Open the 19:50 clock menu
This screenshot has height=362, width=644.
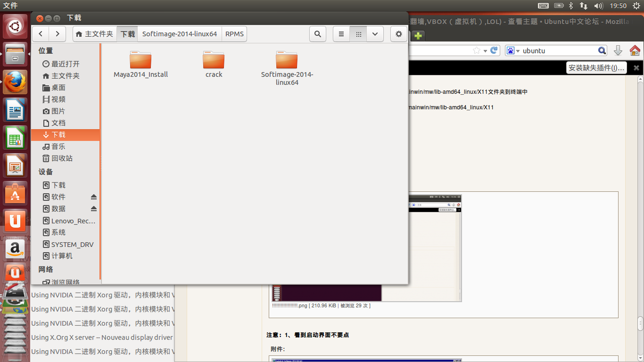click(x=618, y=6)
